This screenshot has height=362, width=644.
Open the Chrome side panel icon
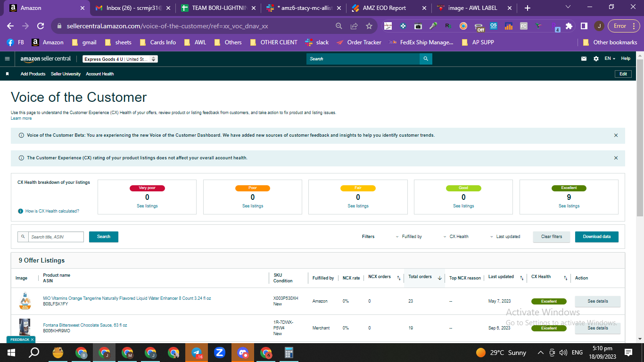click(584, 26)
